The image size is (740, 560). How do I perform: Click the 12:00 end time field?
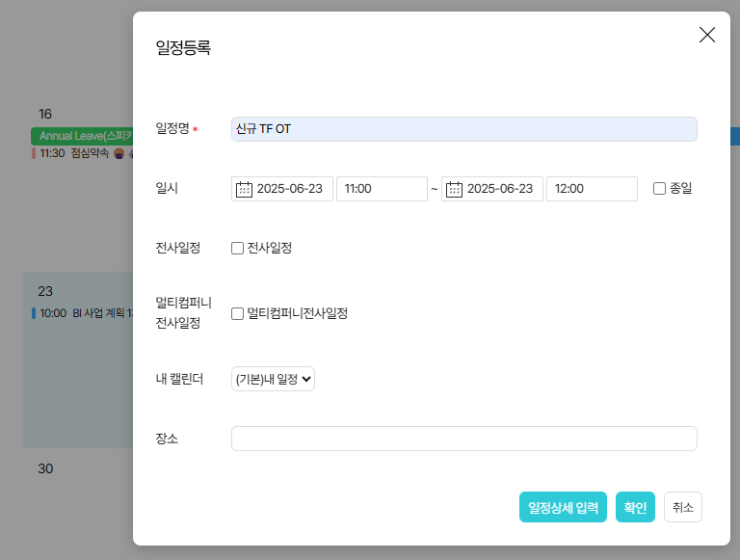pyautogui.click(x=591, y=189)
